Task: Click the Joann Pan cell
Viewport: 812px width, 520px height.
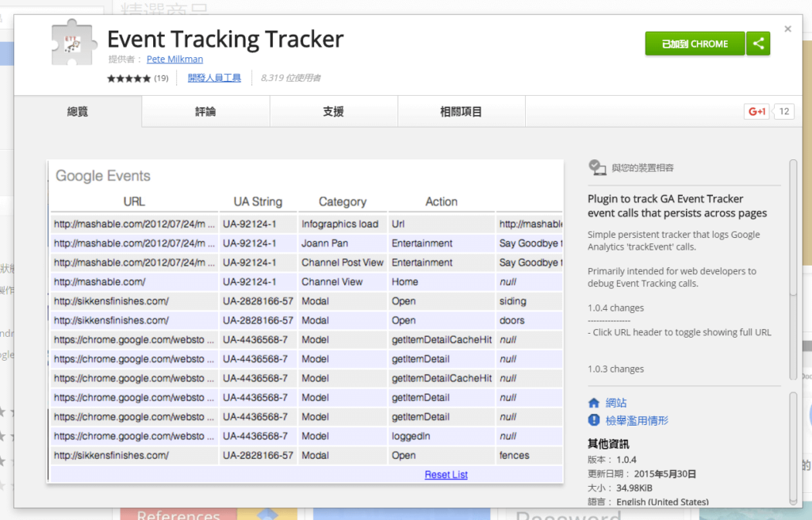Action: [x=343, y=243]
